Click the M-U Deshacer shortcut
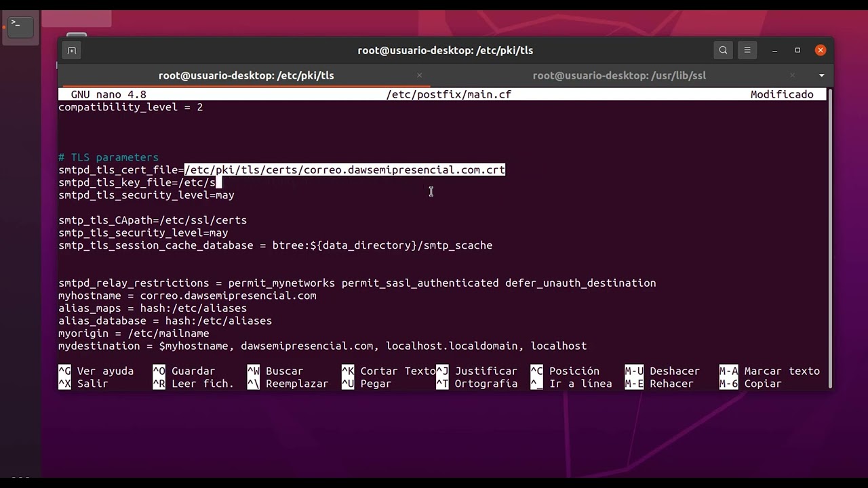Viewport: 868px width, 488px height. coord(662,371)
